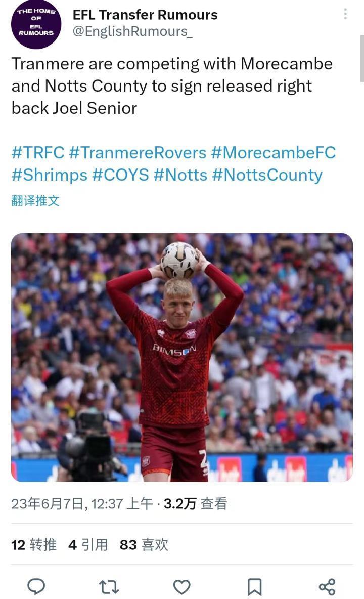Tap the retweet arrows icon

click(x=109, y=587)
